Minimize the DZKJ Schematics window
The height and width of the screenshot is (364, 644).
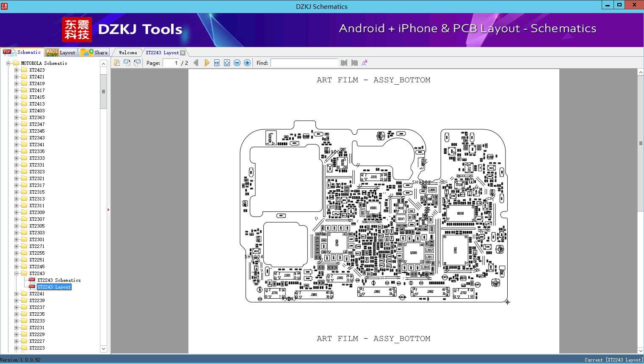pyautogui.click(x=608, y=5)
